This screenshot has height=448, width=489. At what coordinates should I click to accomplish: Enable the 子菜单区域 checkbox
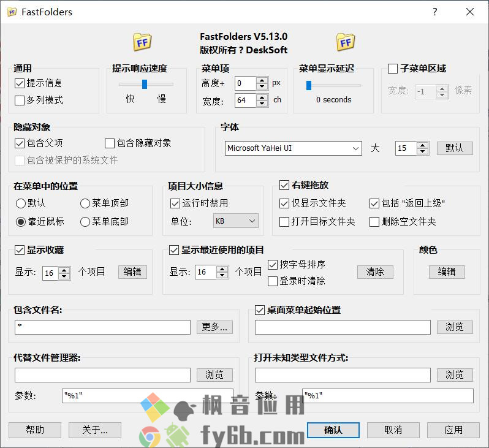click(393, 69)
